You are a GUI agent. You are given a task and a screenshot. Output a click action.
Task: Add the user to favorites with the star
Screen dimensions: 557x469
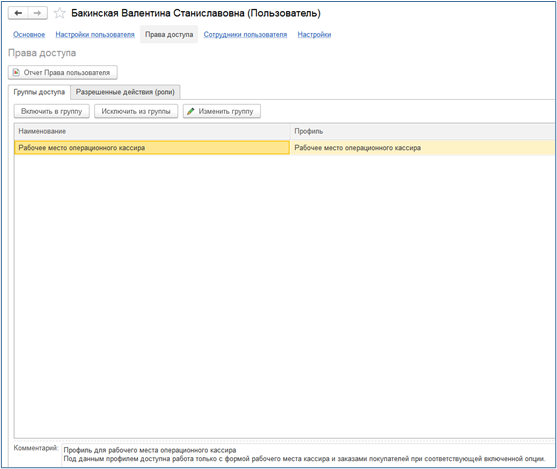click(x=60, y=13)
